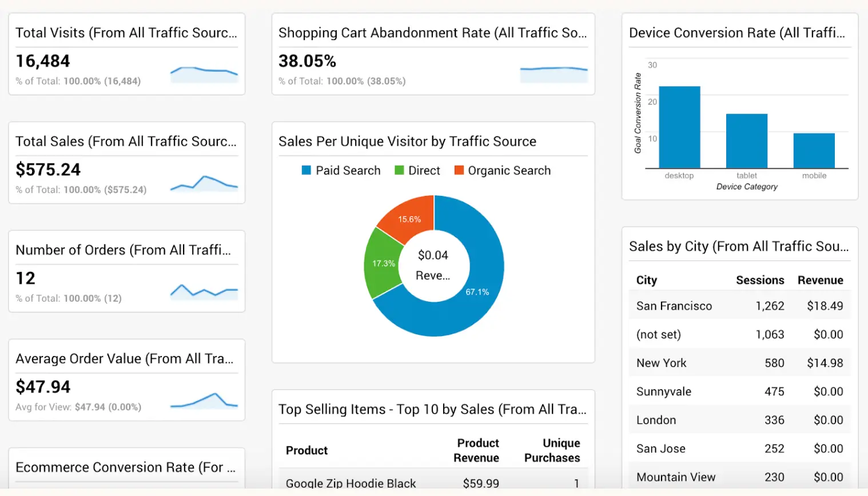The height and width of the screenshot is (496, 868).
Task: Toggle the Paid Search legend label
Action: pyautogui.click(x=348, y=170)
